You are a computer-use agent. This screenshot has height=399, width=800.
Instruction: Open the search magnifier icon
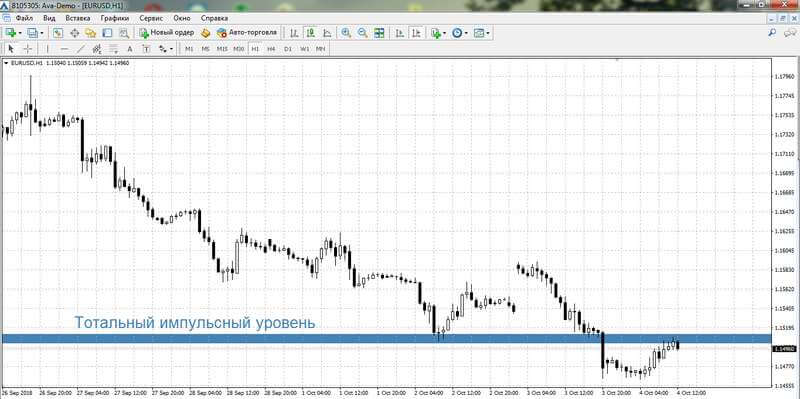pyautogui.click(x=772, y=32)
